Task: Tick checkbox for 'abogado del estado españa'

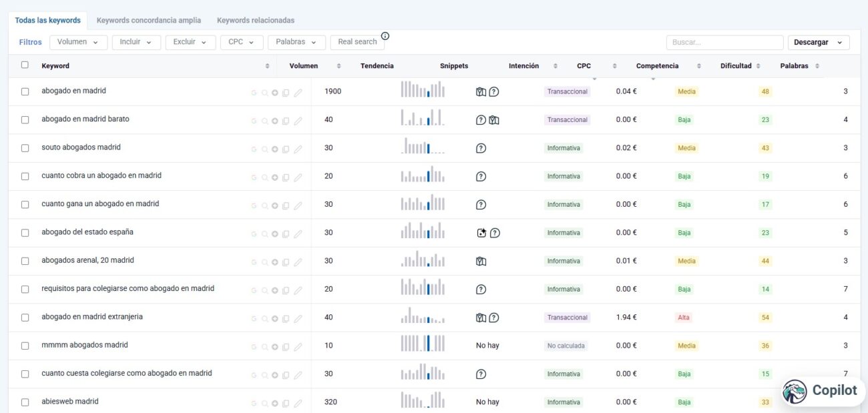Action: pos(25,233)
